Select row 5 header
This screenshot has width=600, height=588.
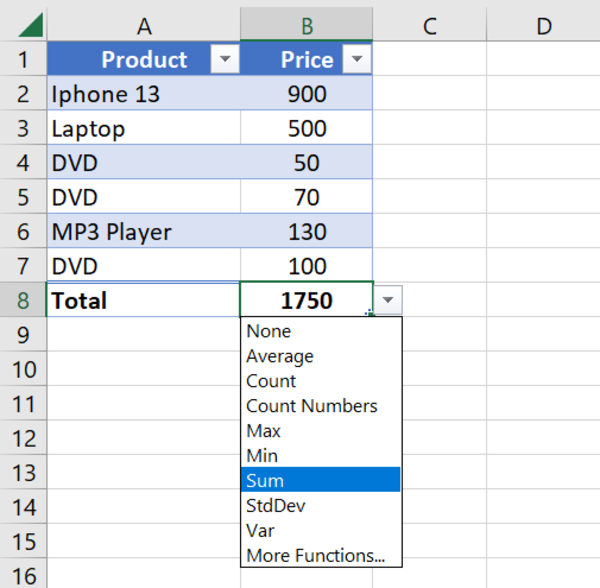[23, 197]
